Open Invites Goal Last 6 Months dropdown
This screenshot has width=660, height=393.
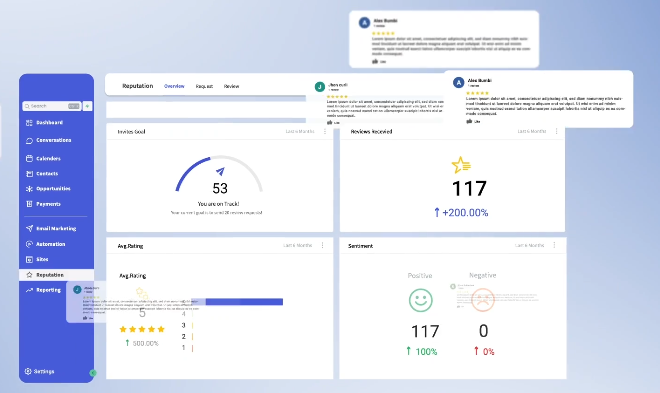point(300,132)
